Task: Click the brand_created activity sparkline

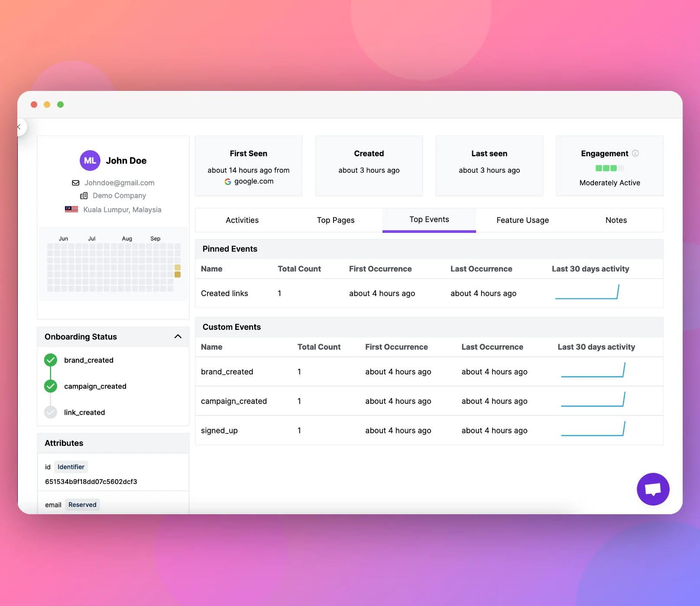Action: point(593,370)
